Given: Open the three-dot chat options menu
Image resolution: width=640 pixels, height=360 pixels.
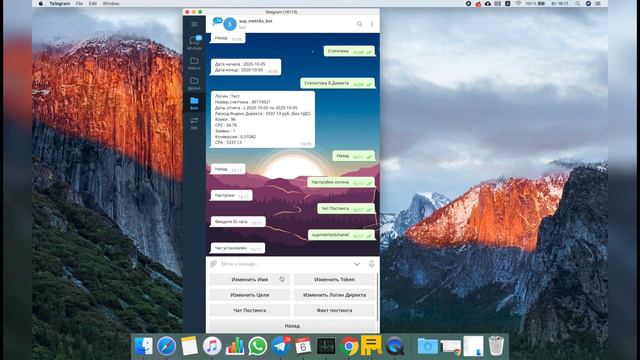Looking at the screenshot, I should click(x=372, y=24).
